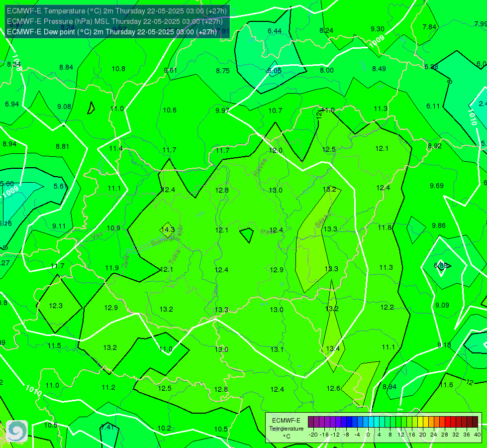Click the dark red 40 °C legend swatch

[x=475, y=422]
